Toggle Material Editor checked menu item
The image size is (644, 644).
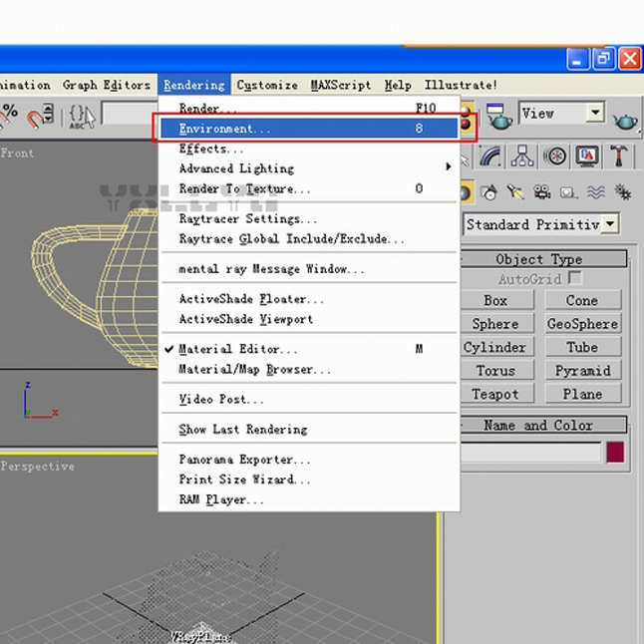click(309, 349)
